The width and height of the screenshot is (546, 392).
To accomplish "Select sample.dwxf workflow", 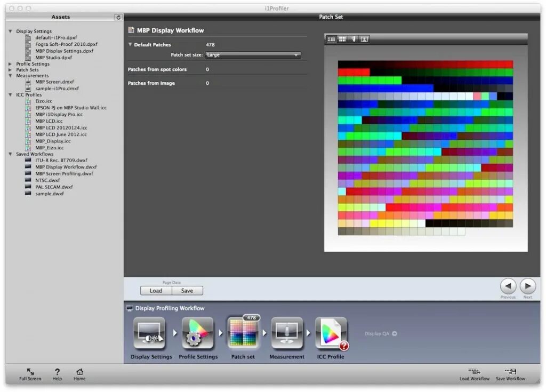I will (x=50, y=194).
